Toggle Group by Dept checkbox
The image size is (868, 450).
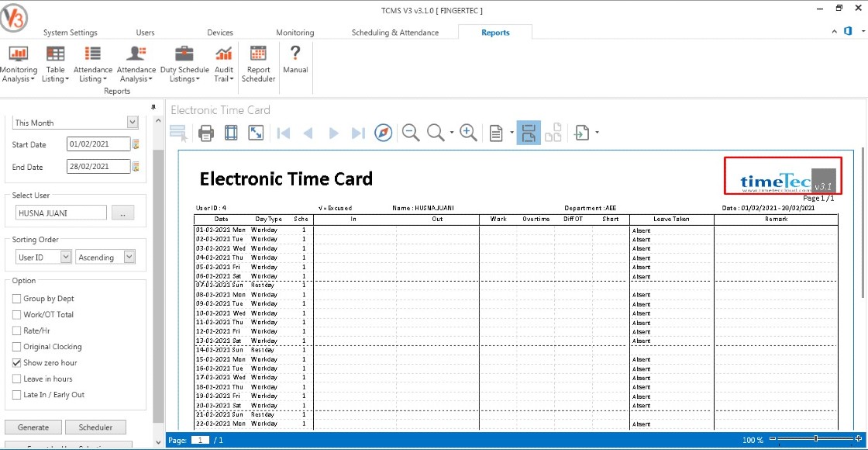point(16,299)
